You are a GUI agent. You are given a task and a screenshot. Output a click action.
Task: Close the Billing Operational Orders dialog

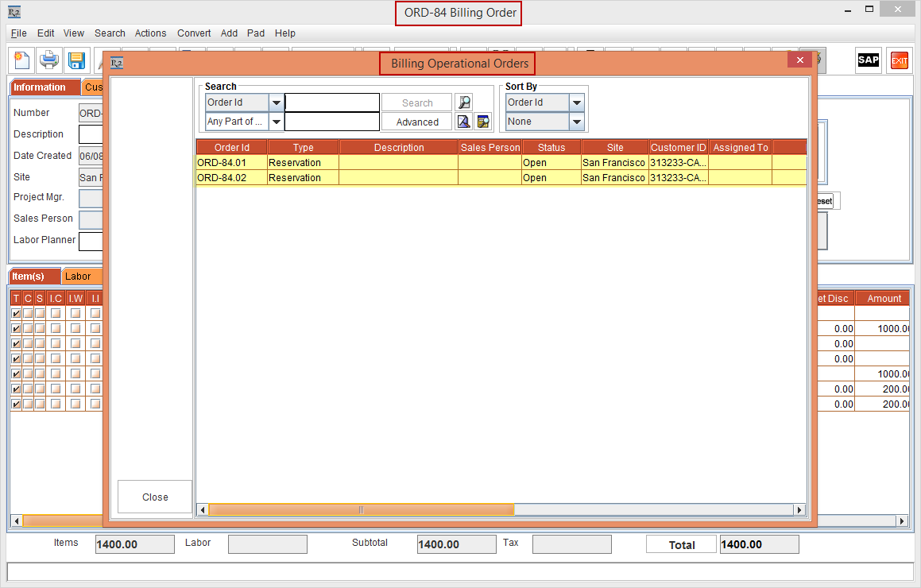pyautogui.click(x=154, y=497)
